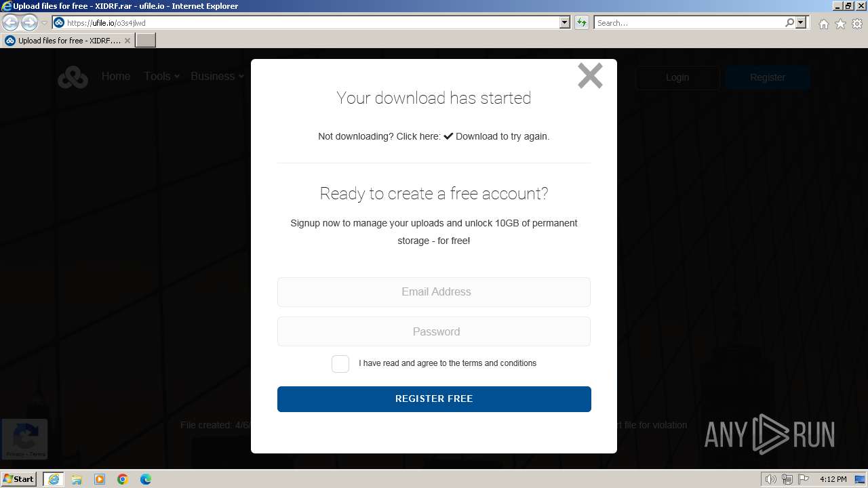
Task: Expand the Business navigation menu
Action: tap(217, 76)
